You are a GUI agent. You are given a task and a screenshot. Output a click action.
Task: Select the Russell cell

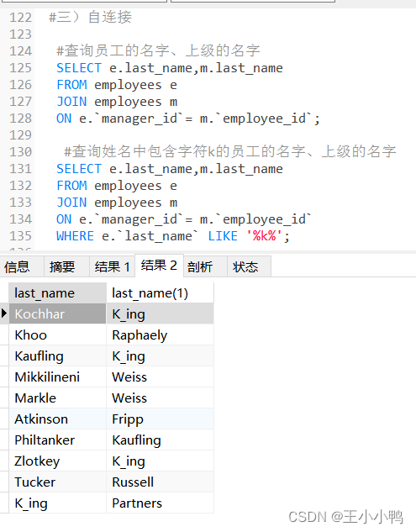(x=161, y=482)
